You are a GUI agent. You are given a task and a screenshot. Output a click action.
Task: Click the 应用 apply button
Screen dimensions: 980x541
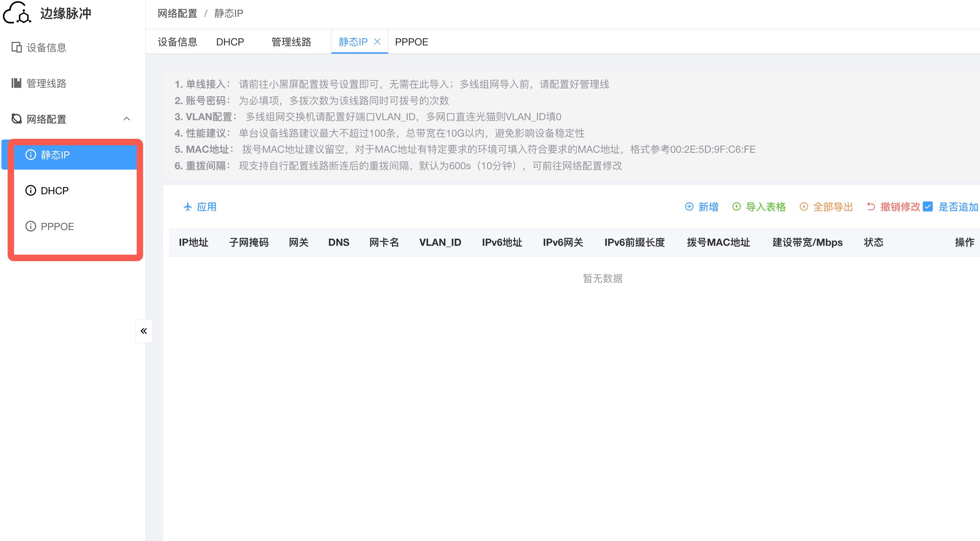tap(200, 206)
